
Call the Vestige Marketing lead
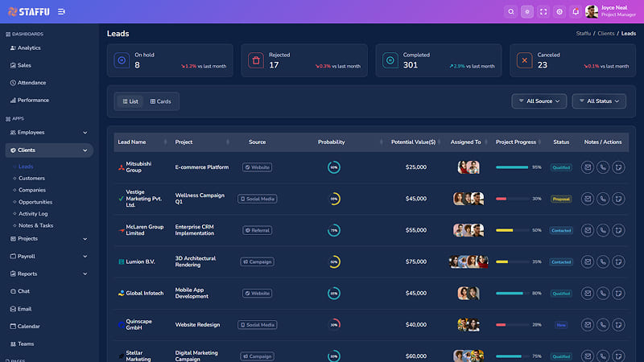602,199
